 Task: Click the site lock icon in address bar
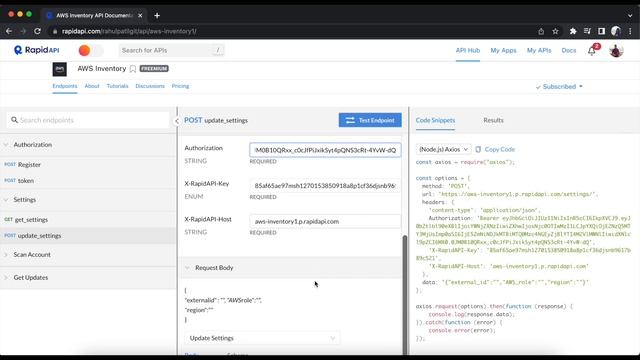pos(55,31)
